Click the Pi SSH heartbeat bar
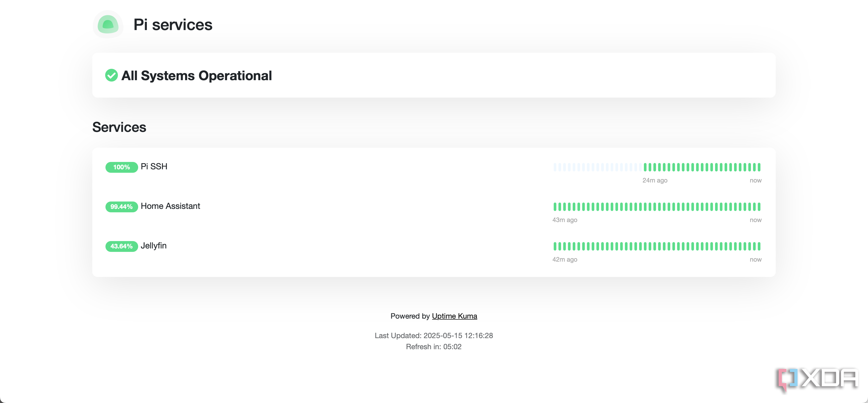868x403 pixels. click(x=657, y=167)
